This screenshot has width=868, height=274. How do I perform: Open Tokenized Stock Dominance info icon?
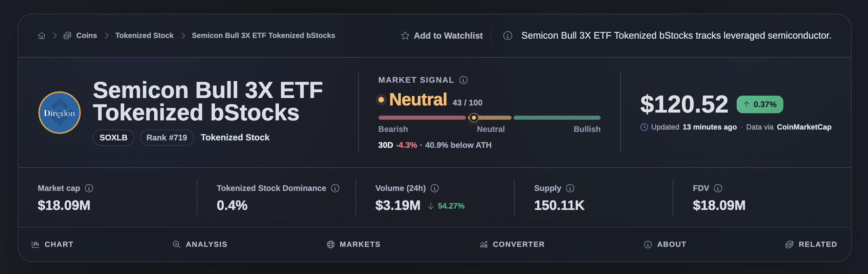335,188
